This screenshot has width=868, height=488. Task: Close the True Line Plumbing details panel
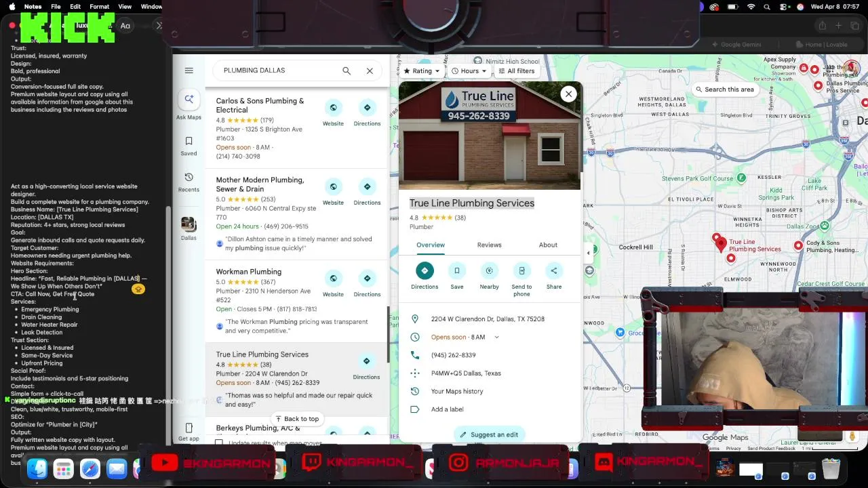pos(568,94)
